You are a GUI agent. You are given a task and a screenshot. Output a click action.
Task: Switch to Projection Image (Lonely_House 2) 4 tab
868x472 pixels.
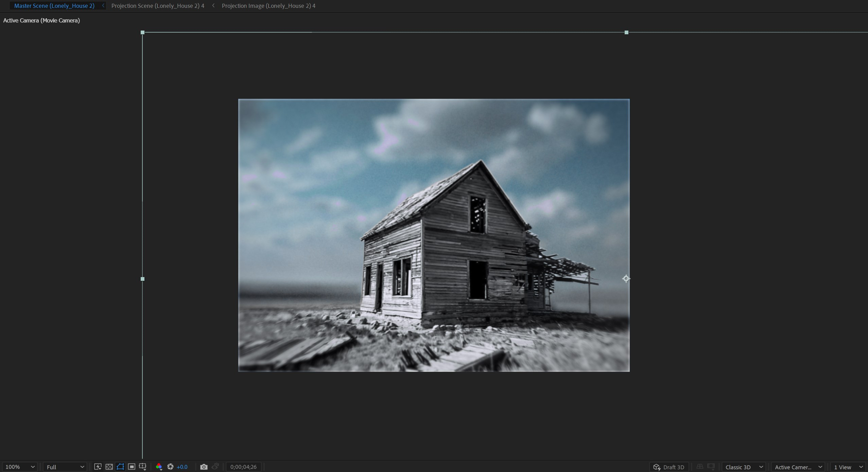268,6
